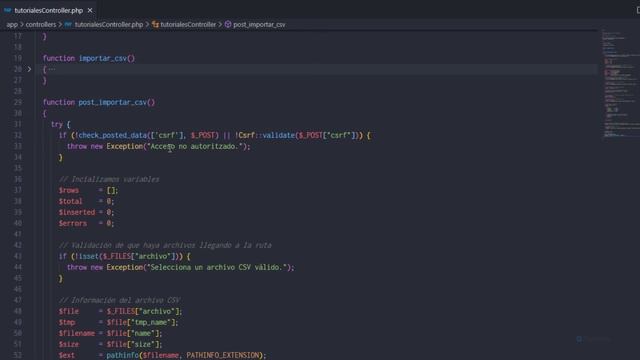Click the '$size' variable on line 51
This screenshot has height=360, width=640.
69,344
